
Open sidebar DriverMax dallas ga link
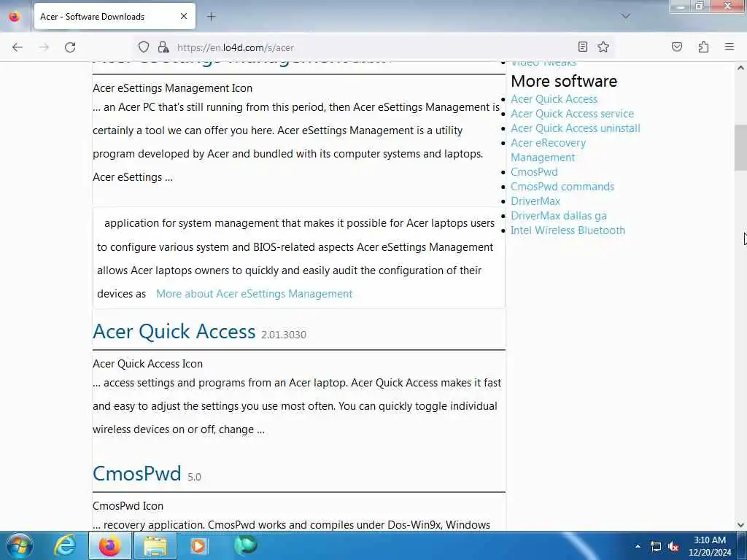pos(559,216)
